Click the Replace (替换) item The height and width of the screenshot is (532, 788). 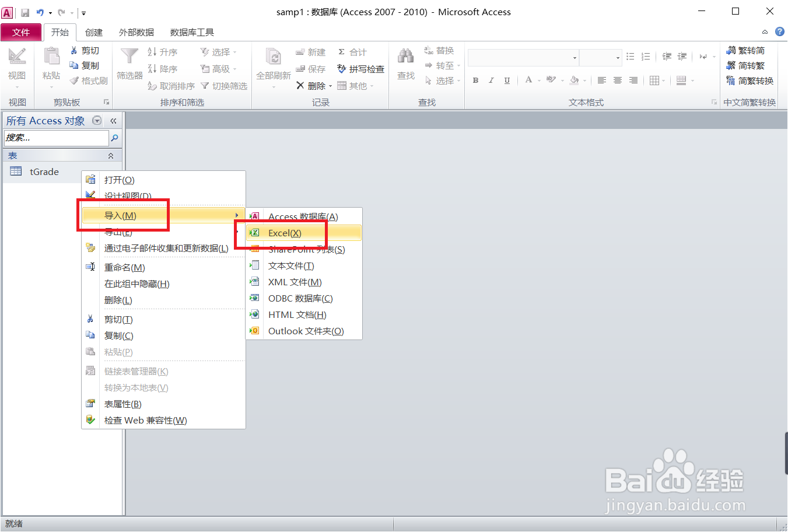tap(439, 51)
